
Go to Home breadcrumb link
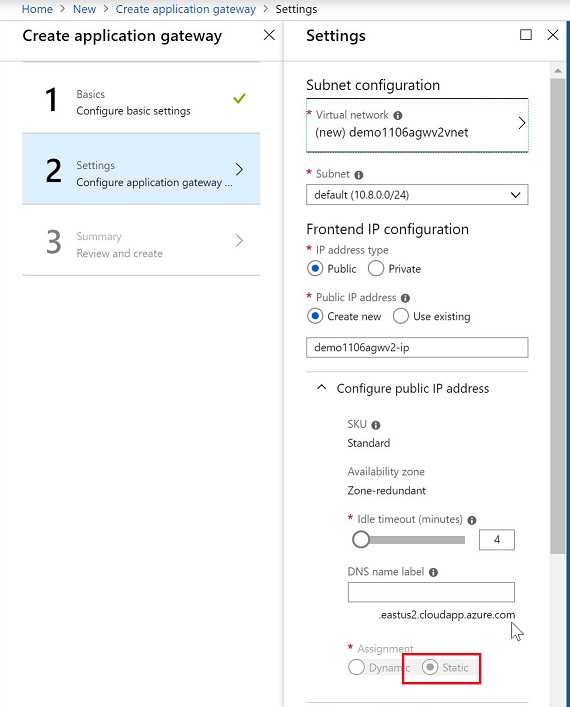point(37,9)
